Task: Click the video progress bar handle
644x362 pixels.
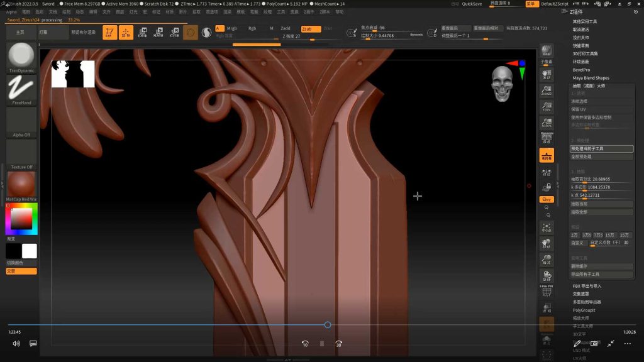Action: (x=327, y=325)
